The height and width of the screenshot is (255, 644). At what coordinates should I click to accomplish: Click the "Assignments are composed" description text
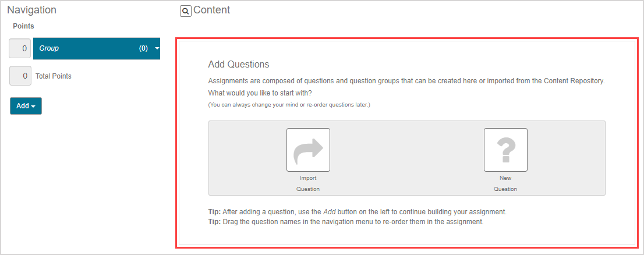click(406, 81)
